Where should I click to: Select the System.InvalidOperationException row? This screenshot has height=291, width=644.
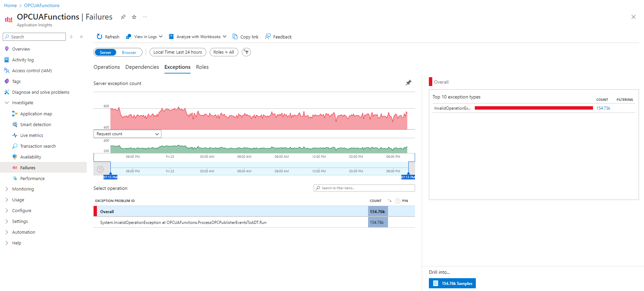[254, 222]
